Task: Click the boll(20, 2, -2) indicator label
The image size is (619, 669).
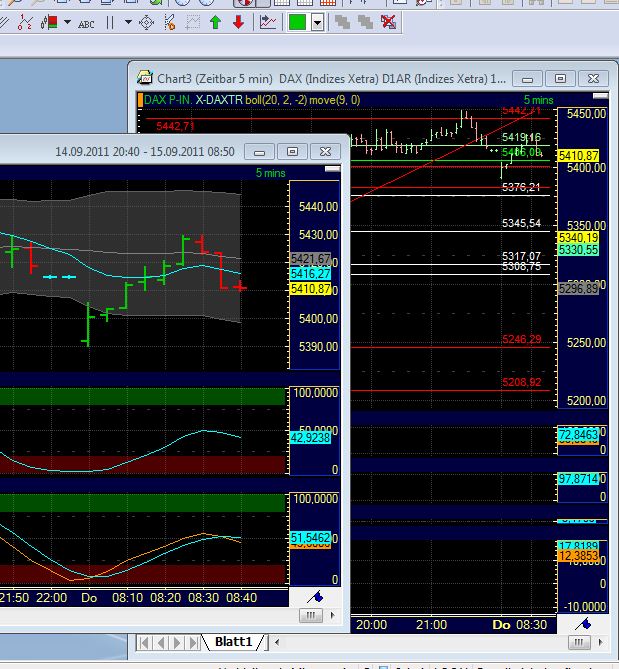Action: [276, 100]
